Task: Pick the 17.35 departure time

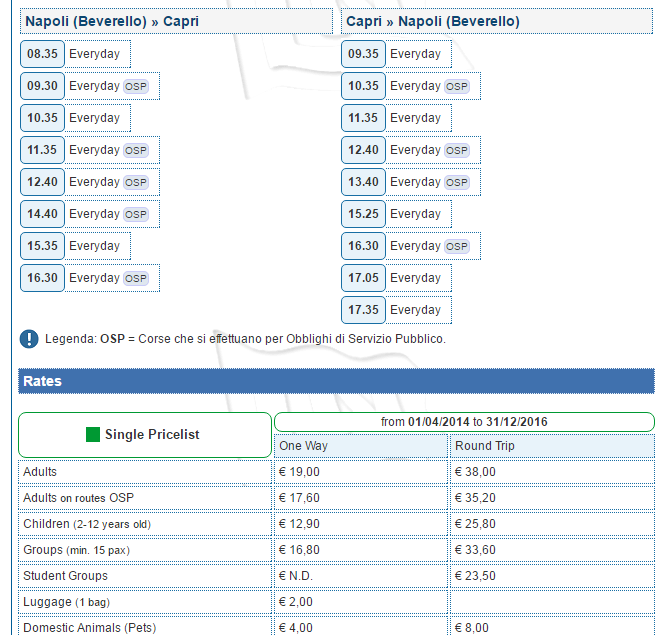Action: coord(363,310)
